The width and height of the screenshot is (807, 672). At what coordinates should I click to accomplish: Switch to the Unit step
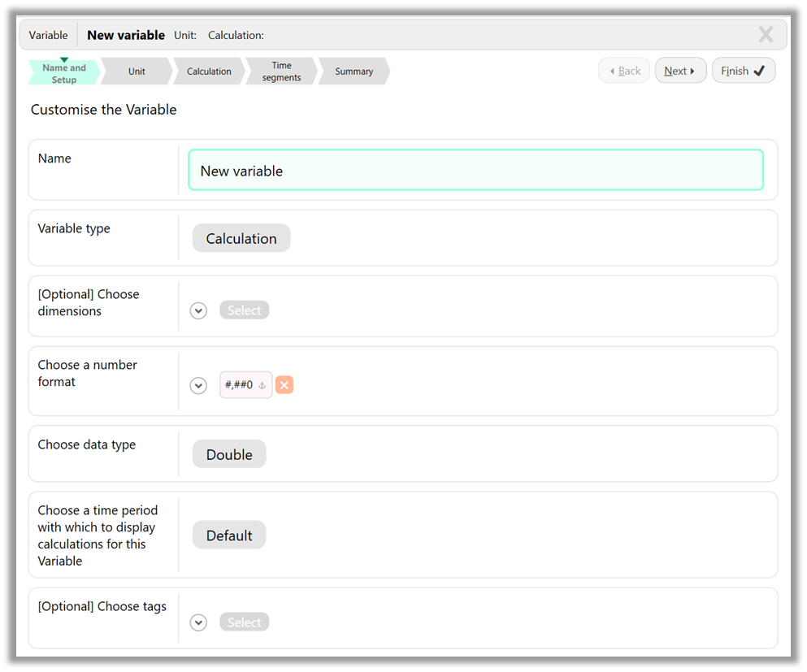coord(136,71)
